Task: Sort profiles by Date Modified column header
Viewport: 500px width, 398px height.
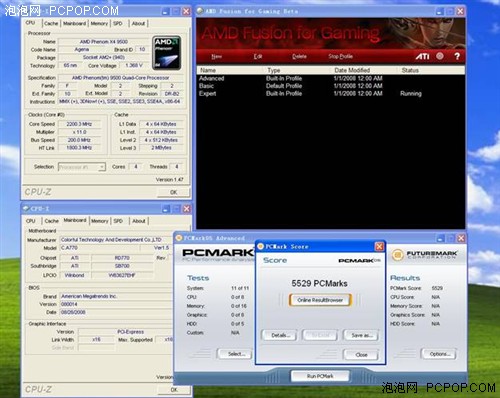Action: coord(365,70)
